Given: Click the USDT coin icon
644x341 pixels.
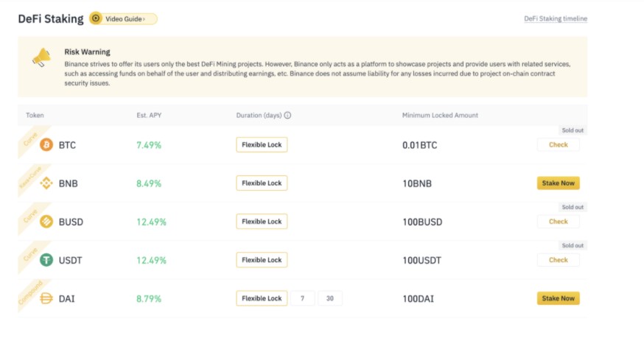Looking at the screenshot, I should (46, 260).
